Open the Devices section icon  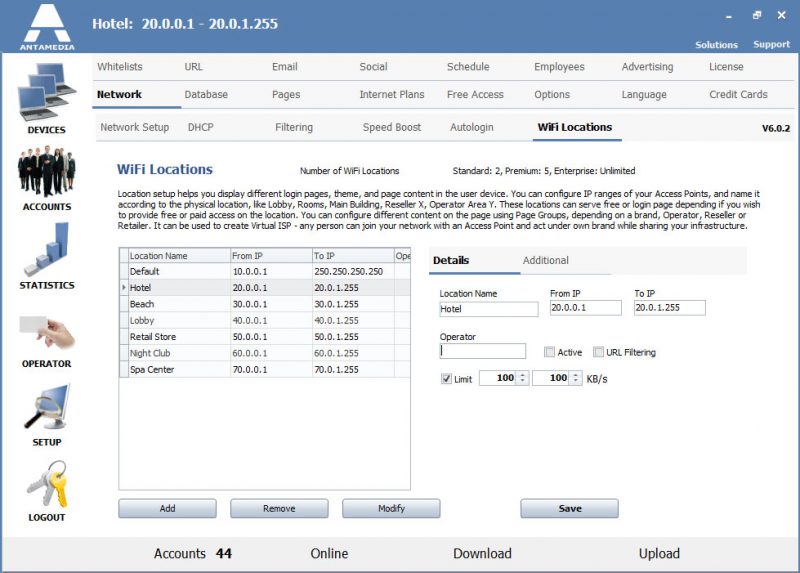click(x=46, y=92)
